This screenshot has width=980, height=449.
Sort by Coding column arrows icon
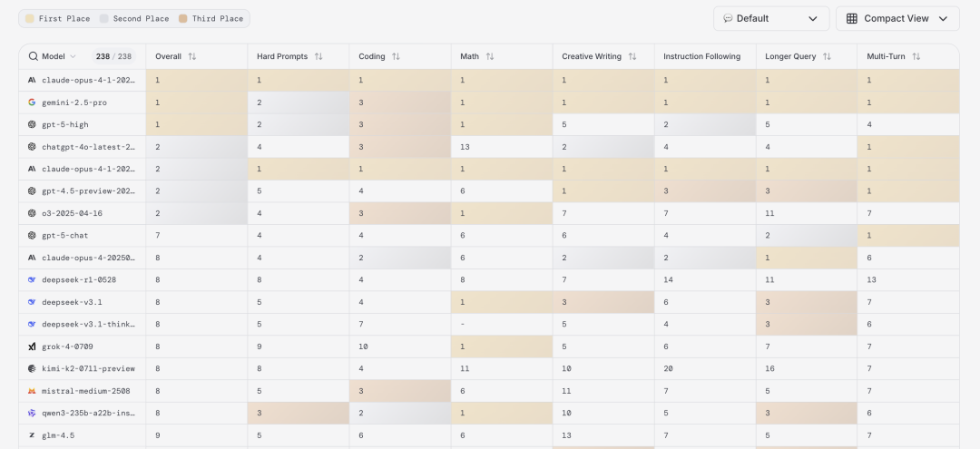pyautogui.click(x=396, y=56)
